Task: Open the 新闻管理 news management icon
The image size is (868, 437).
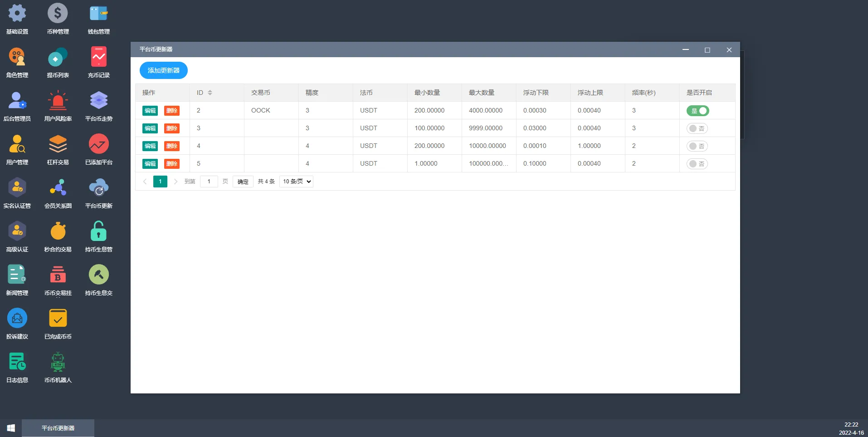Action: pyautogui.click(x=17, y=280)
